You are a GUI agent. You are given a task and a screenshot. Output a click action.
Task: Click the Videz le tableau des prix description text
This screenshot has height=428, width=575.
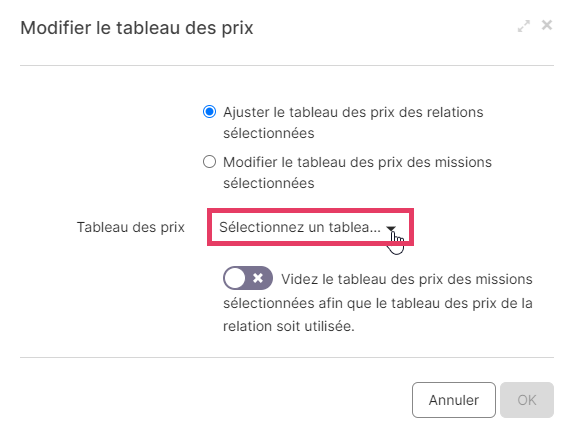[378, 303]
